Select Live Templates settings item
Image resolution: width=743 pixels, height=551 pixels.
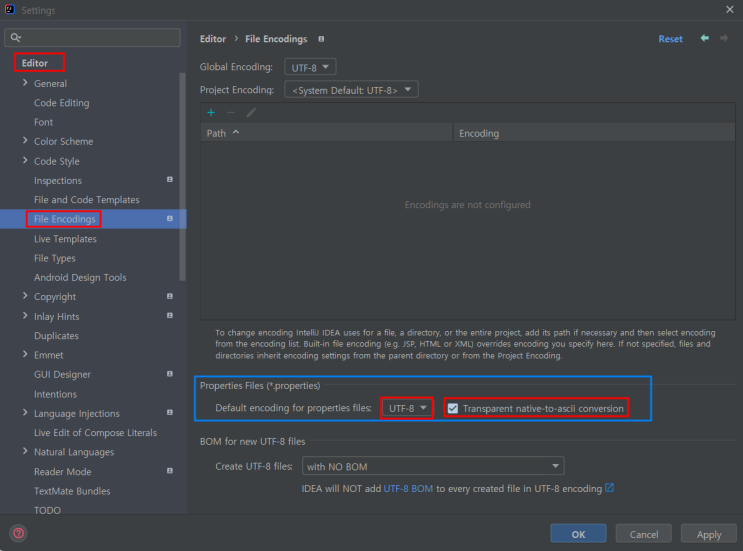click(65, 239)
